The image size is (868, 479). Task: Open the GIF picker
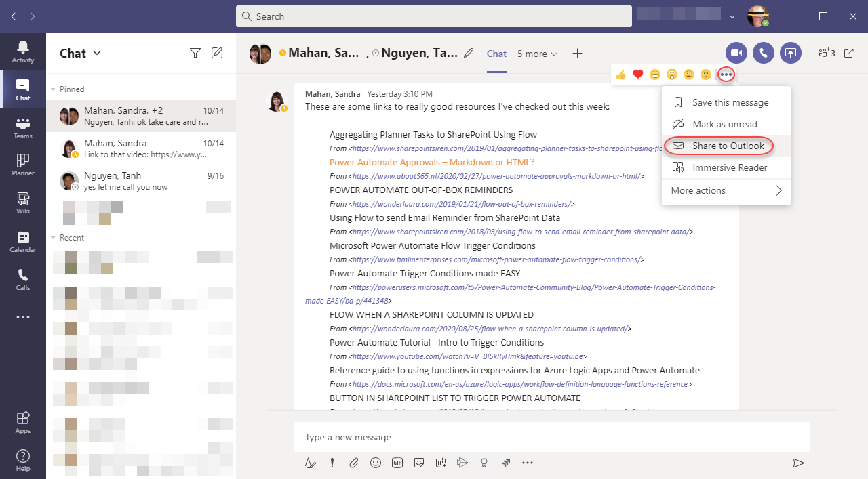(397, 463)
